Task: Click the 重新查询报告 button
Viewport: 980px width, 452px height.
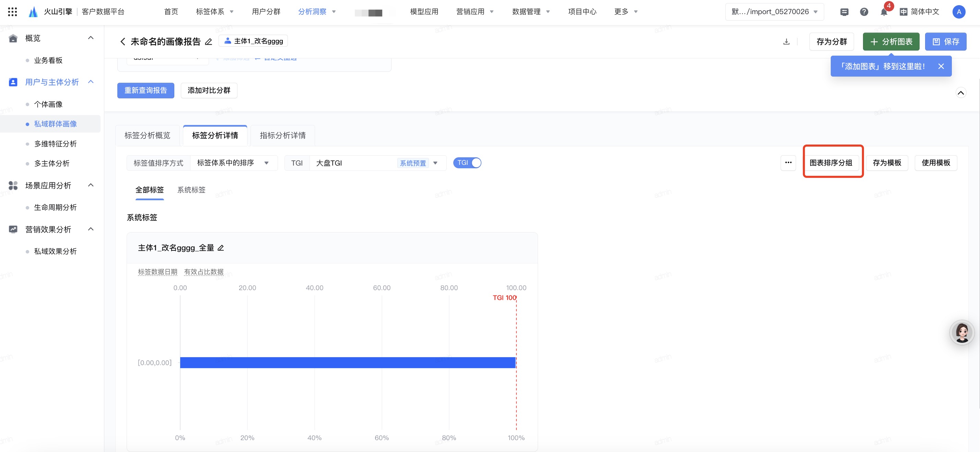Action: 145,90
